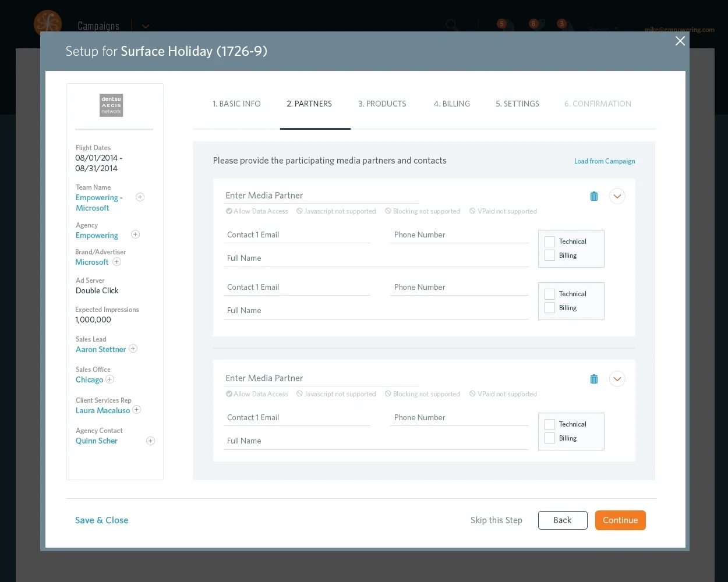Focus first Enter Media Partner field
This screenshot has height=582, width=728.
coord(321,196)
